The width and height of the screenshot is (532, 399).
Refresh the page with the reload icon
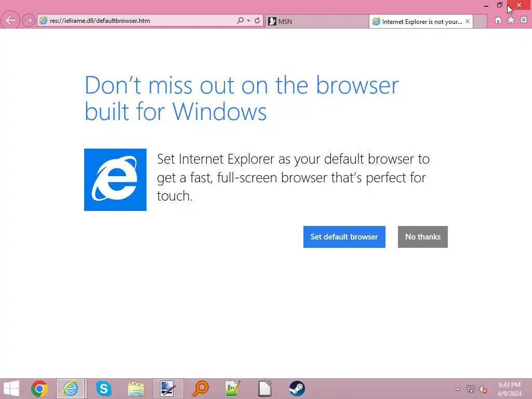257,21
